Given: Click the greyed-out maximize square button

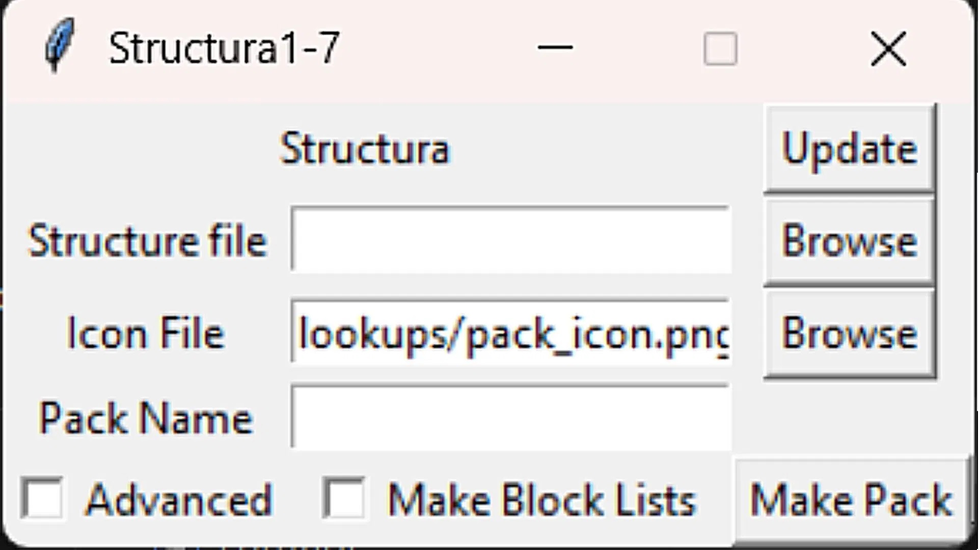Looking at the screenshot, I should pyautogui.click(x=720, y=49).
